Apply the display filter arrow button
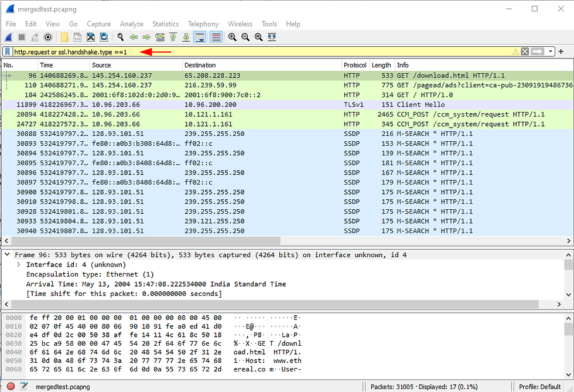The height and width of the screenshot is (392, 574). pyautogui.click(x=538, y=52)
